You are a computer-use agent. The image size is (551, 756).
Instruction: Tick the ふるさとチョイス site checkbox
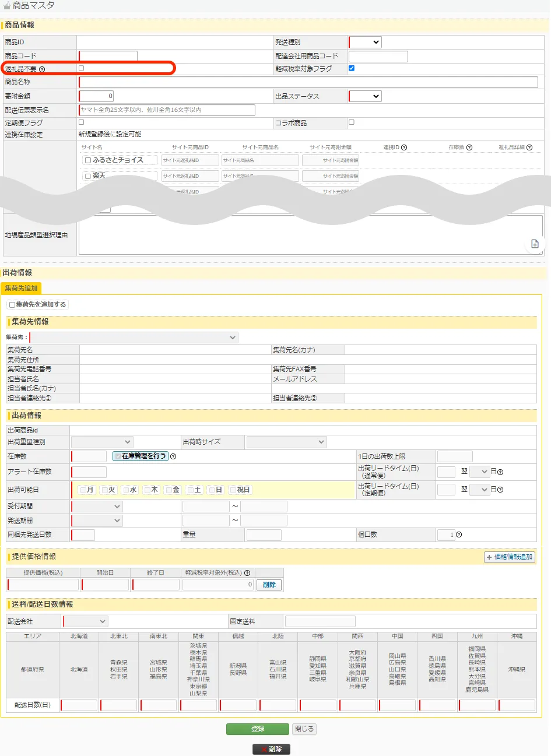[88, 160]
